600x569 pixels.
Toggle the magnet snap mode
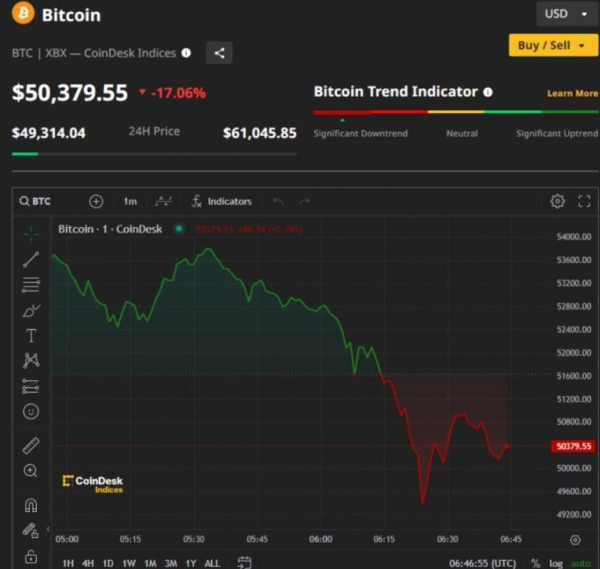31,505
